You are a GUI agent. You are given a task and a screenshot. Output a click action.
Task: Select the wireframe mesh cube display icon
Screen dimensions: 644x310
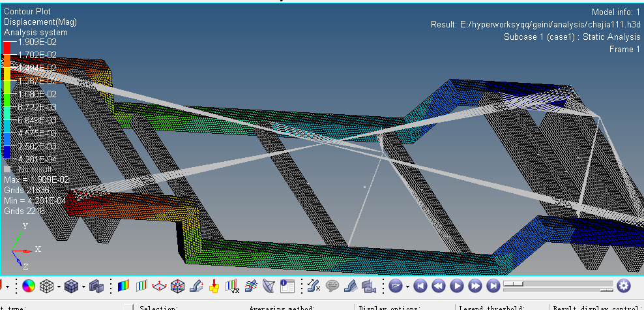(x=46, y=286)
